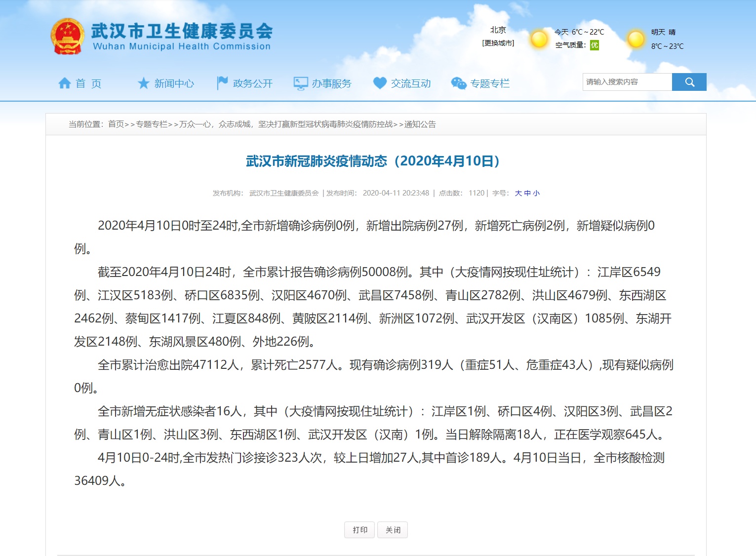Click the star icon for 新闻中心

point(143,83)
